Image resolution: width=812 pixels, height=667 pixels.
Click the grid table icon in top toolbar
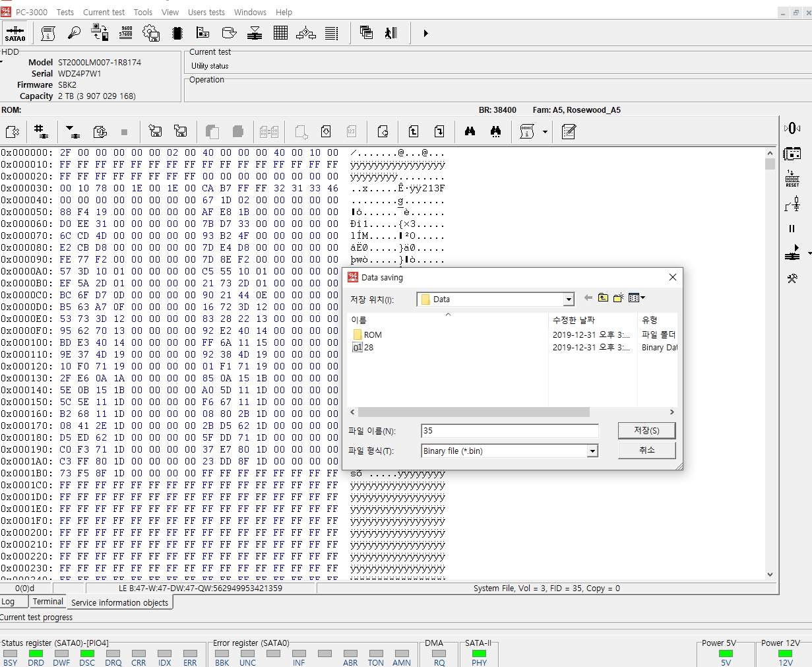[x=280, y=33]
